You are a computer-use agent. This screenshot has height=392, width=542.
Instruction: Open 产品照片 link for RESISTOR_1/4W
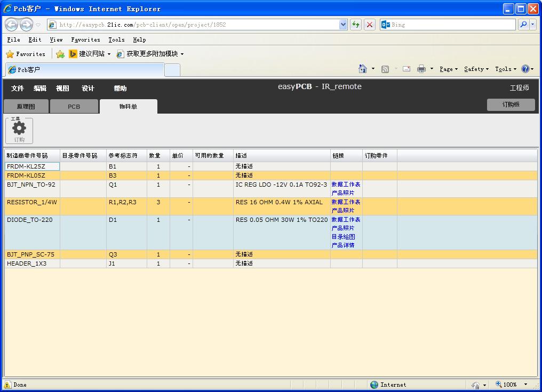click(x=343, y=211)
